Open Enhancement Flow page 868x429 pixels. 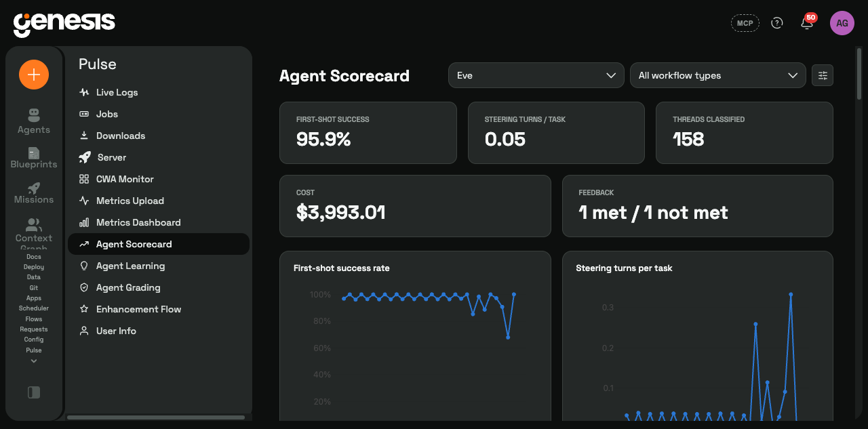(x=159, y=309)
